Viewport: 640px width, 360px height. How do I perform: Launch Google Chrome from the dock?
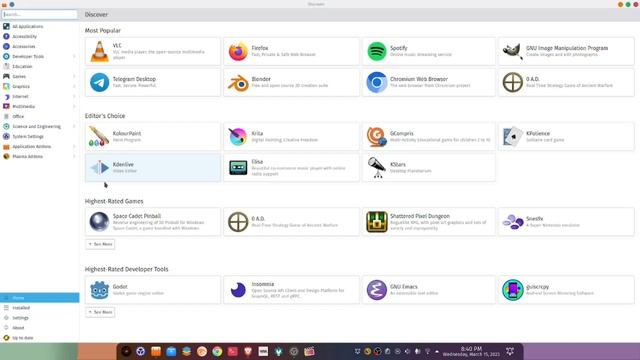(x=217, y=351)
